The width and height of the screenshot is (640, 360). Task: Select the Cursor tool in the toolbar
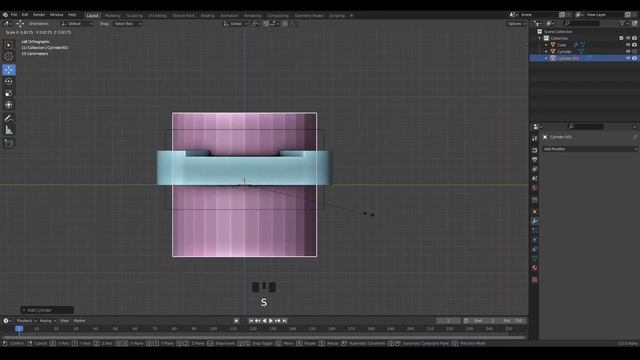9,57
